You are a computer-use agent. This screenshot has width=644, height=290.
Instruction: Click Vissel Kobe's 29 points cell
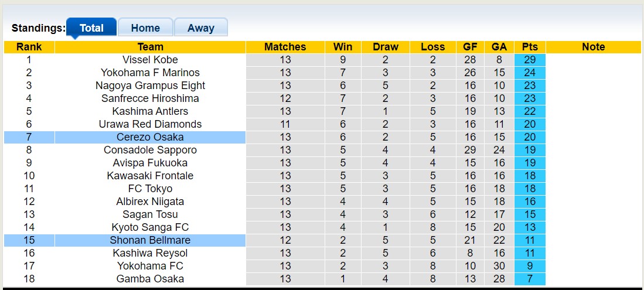(530, 60)
